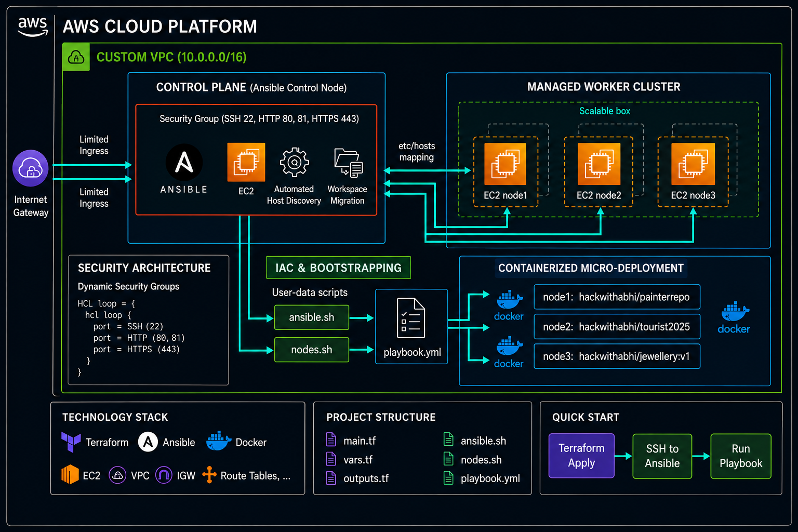
Task: Click the 'QUICK START' heading
Action: (x=586, y=417)
